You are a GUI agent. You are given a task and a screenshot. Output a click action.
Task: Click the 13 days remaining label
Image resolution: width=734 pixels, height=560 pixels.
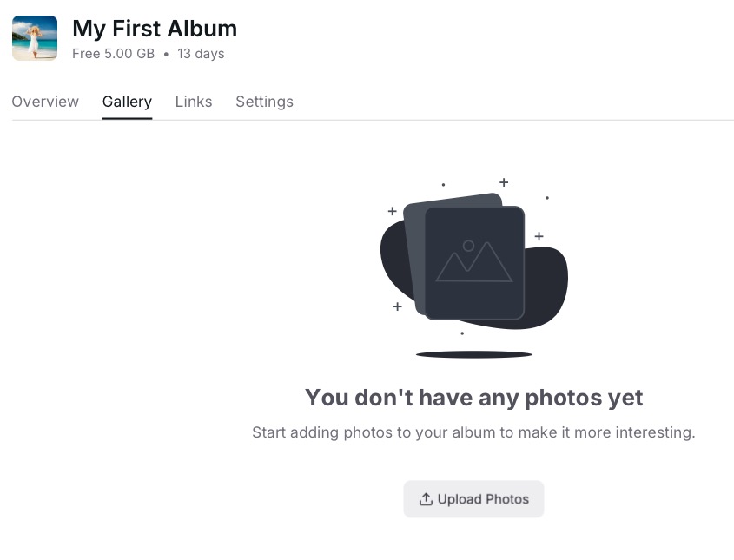(201, 54)
